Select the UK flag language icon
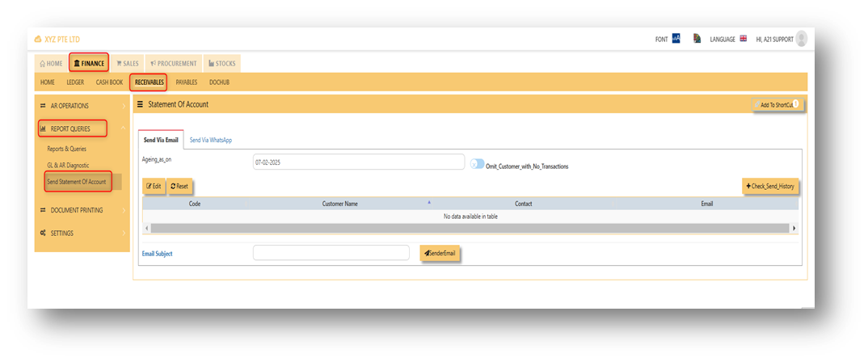 point(743,39)
